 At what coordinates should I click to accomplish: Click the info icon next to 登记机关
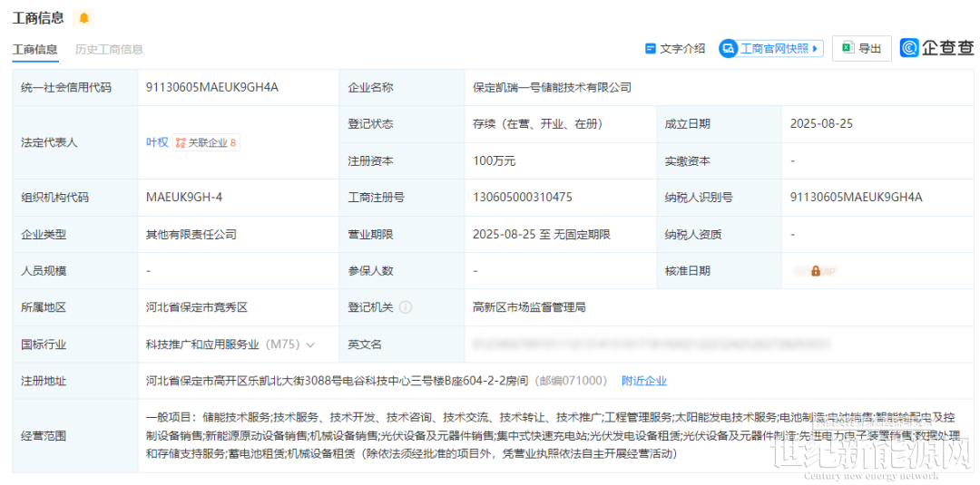tap(406, 307)
